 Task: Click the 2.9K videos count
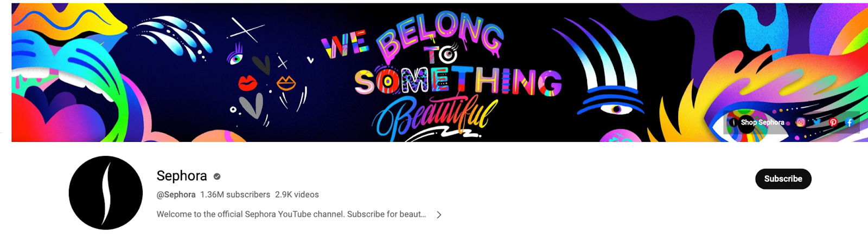pos(297,194)
